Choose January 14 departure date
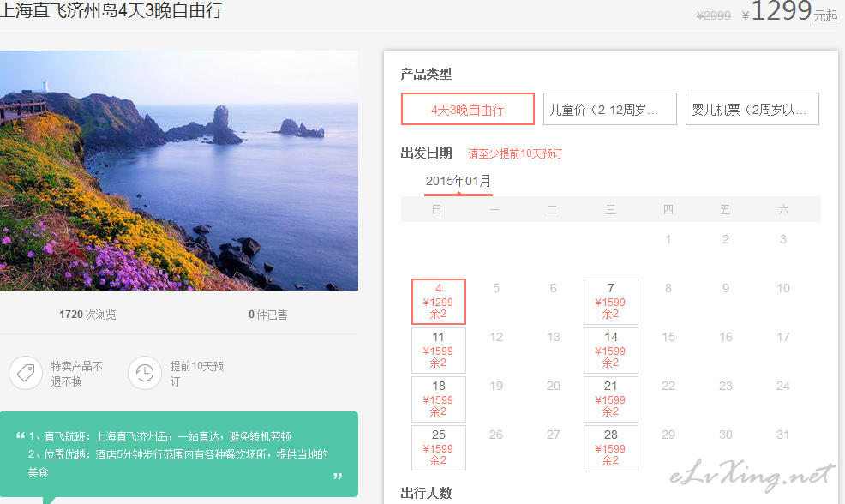This screenshot has height=504, width=845. [610, 351]
